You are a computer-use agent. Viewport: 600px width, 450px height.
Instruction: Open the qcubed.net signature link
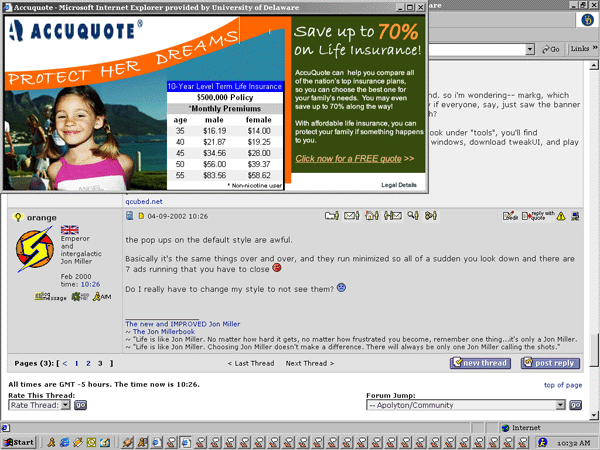[144, 202]
